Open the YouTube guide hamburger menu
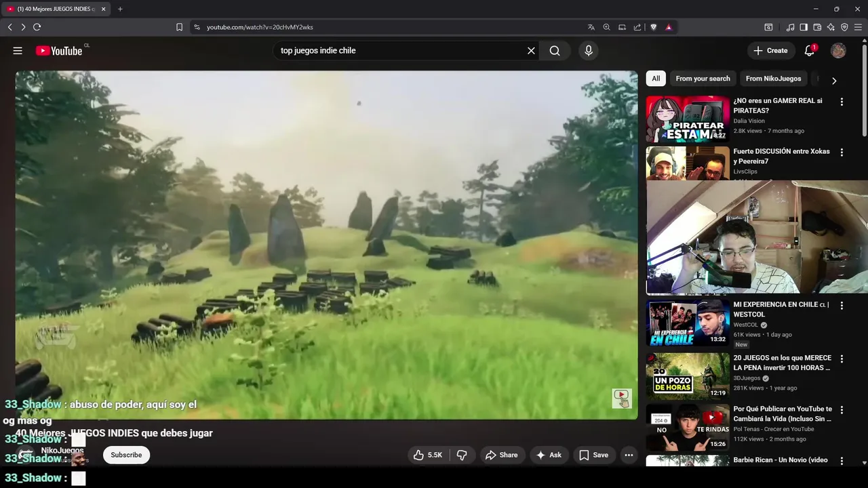 click(x=18, y=51)
